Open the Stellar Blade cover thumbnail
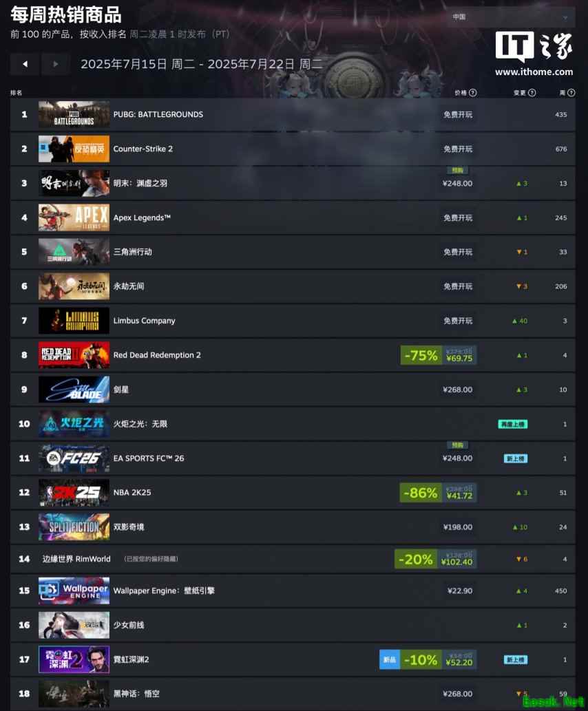The height and width of the screenshot is (711, 588). (x=74, y=390)
